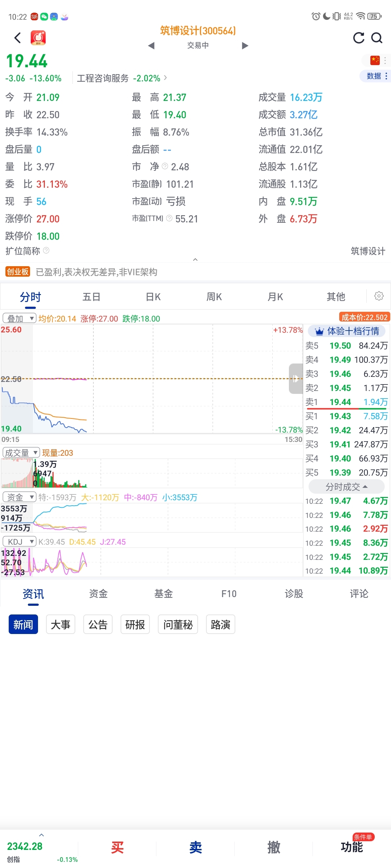Tap the 创业板 tag label
The height and width of the screenshot is (868, 391).
point(18,272)
